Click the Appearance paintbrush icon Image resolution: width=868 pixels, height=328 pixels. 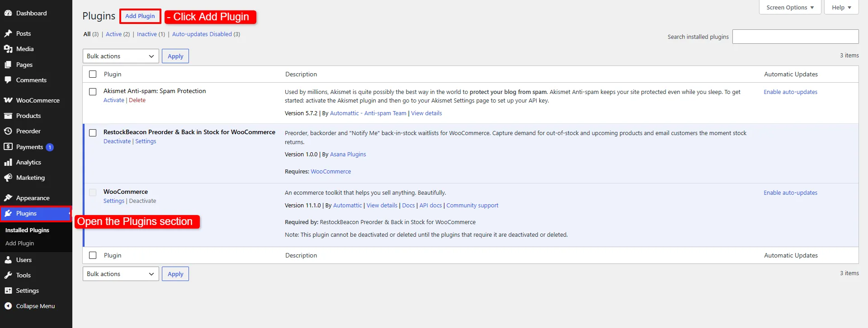coord(8,198)
